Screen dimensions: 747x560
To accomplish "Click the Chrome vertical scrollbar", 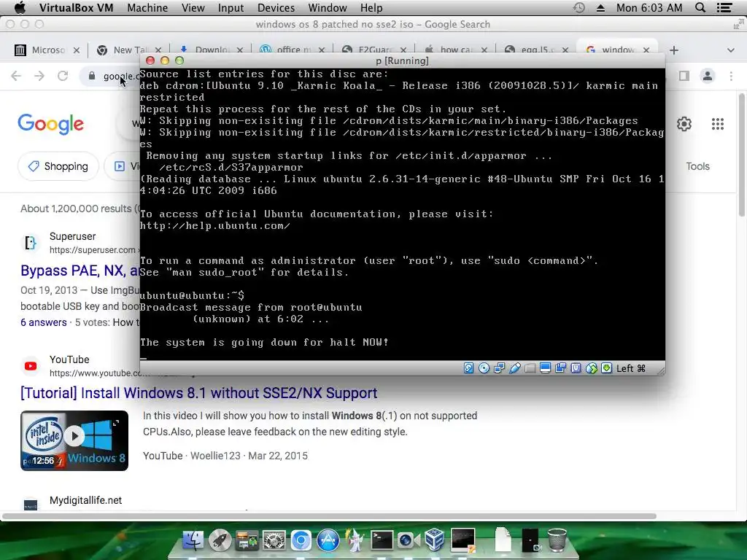I will click(x=742, y=155).
